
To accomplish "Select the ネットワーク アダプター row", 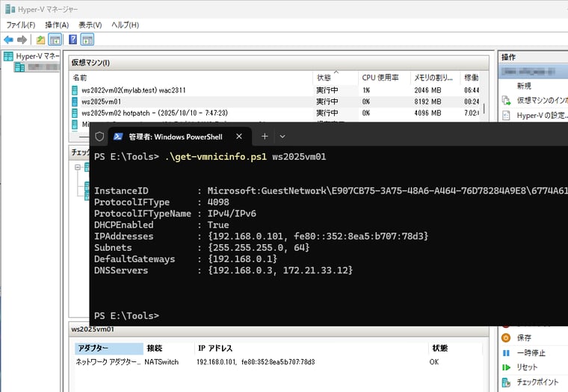I will (278, 362).
